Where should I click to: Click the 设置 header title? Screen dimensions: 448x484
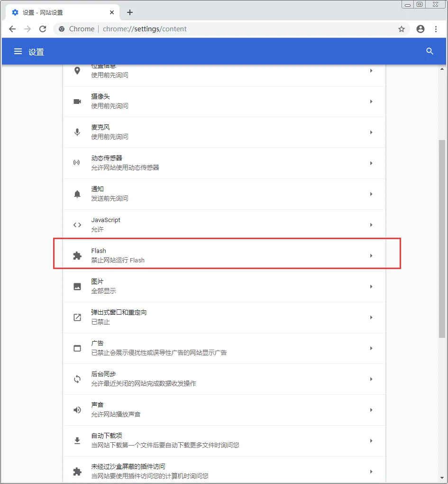click(37, 52)
